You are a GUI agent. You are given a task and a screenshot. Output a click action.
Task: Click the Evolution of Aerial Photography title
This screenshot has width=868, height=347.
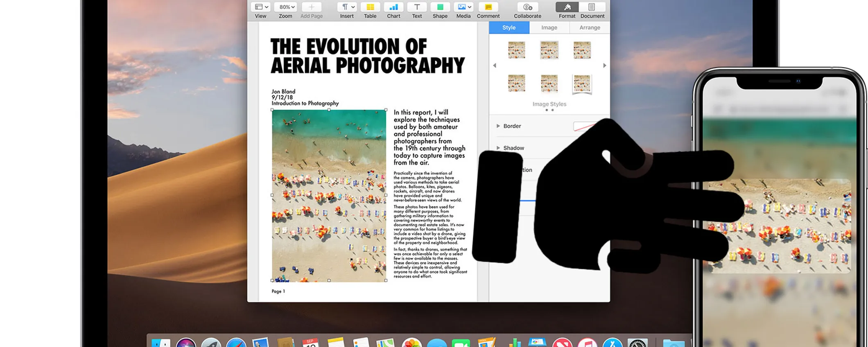pos(368,56)
